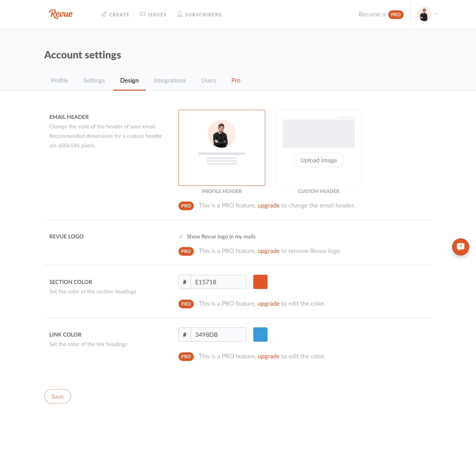Open the Pro tab
Screen dimensions: 476x470
(236, 80)
